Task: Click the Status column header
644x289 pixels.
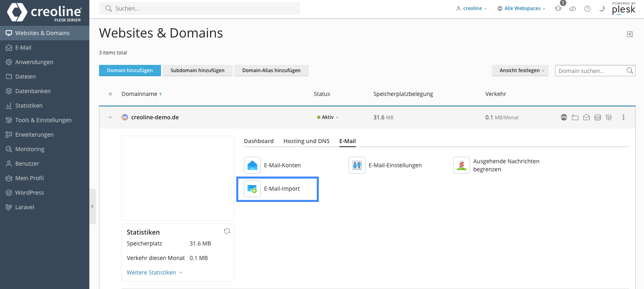Action: [322, 94]
